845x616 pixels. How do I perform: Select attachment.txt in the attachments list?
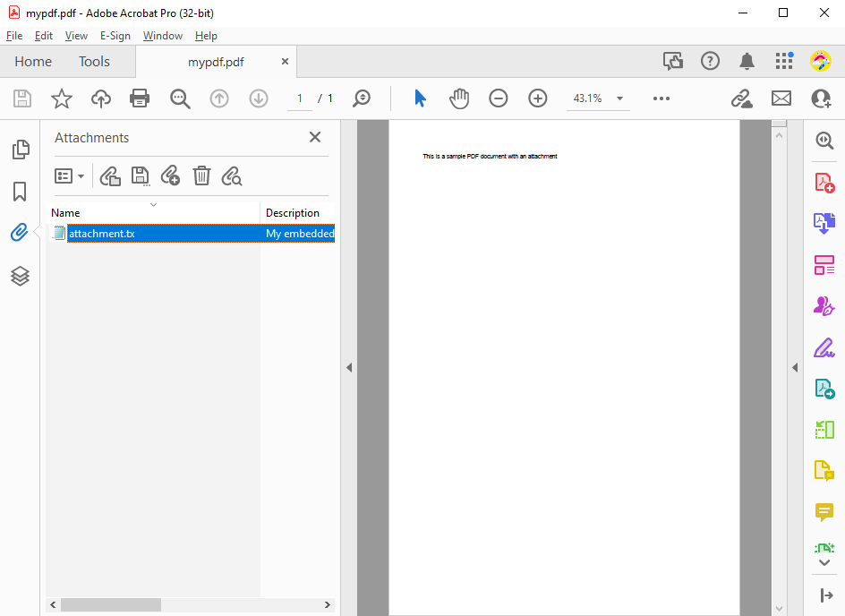pos(102,233)
